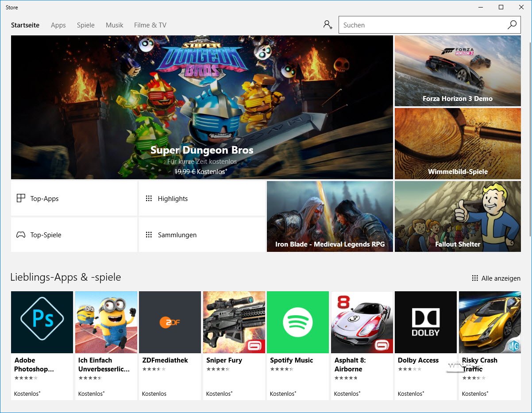The image size is (532, 413).
Task: Open the Forza Horizon 3 Demo tile
Action: tap(458, 71)
